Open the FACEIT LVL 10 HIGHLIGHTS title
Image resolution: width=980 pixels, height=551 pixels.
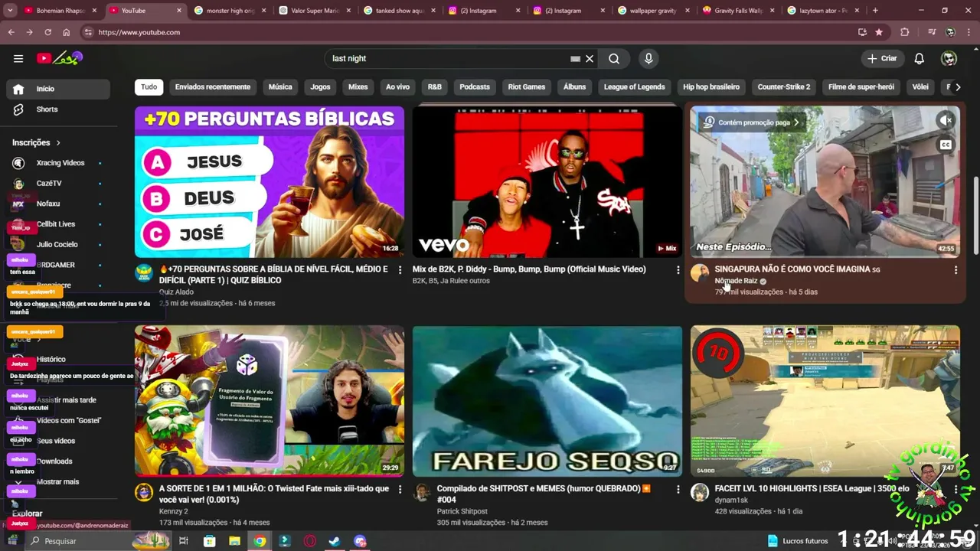pyautogui.click(x=812, y=488)
